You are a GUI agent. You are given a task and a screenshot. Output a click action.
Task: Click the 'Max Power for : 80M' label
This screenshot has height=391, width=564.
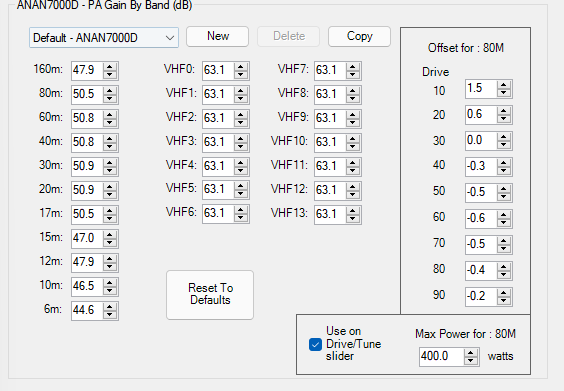(x=465, y=334)
